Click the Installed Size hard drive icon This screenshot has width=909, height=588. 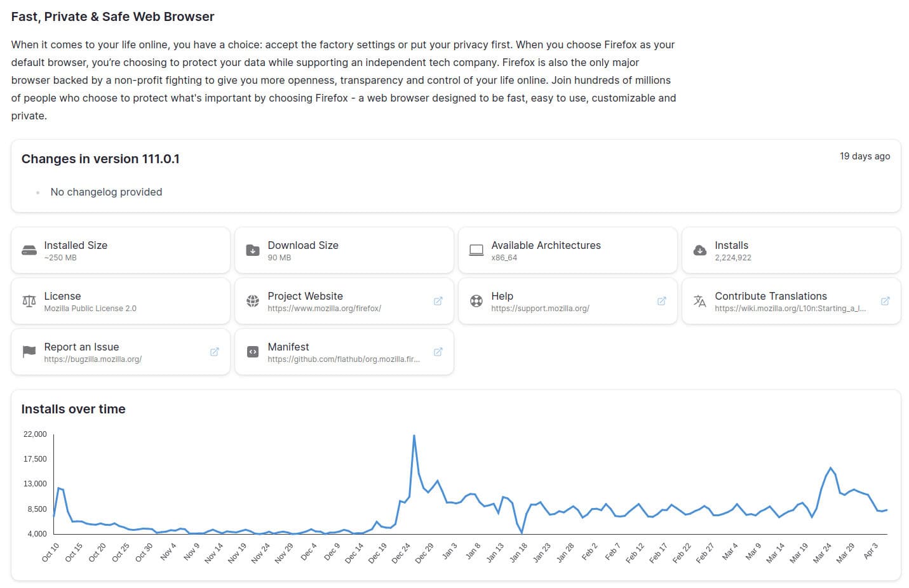click(29, 250)
